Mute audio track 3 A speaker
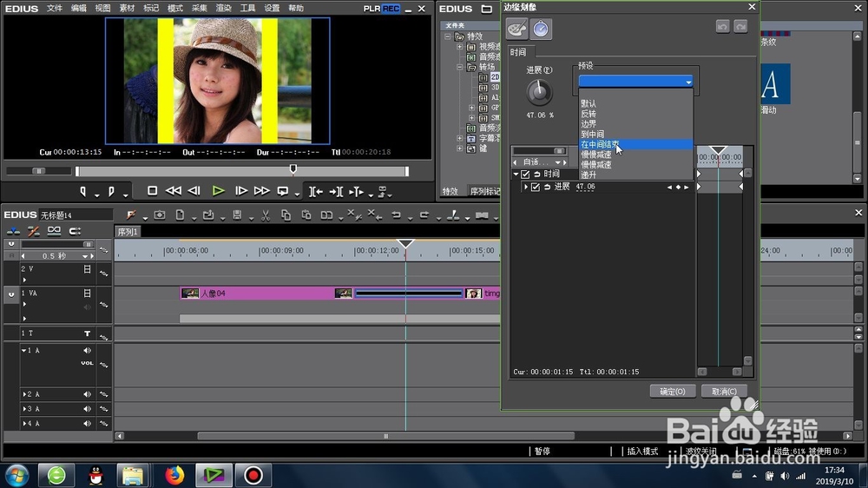The image size is (868, 488). pyautogui.click(x=87, y=409)
